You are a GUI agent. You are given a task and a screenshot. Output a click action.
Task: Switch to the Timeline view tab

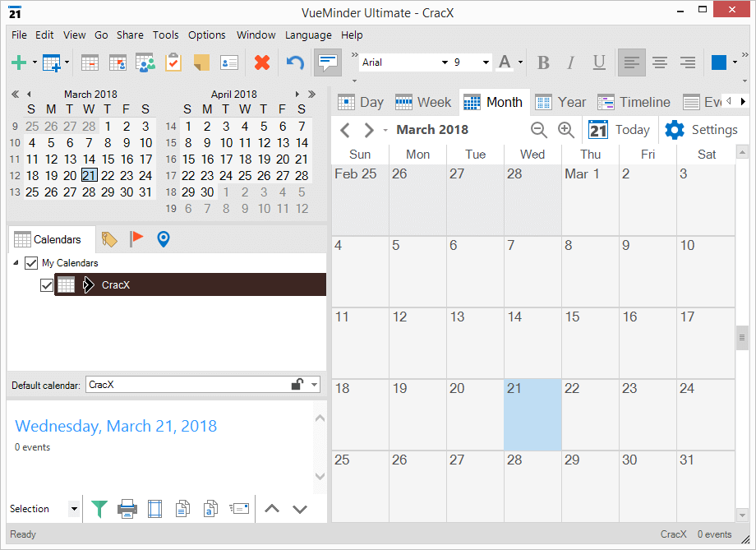[x=634, y=102]
